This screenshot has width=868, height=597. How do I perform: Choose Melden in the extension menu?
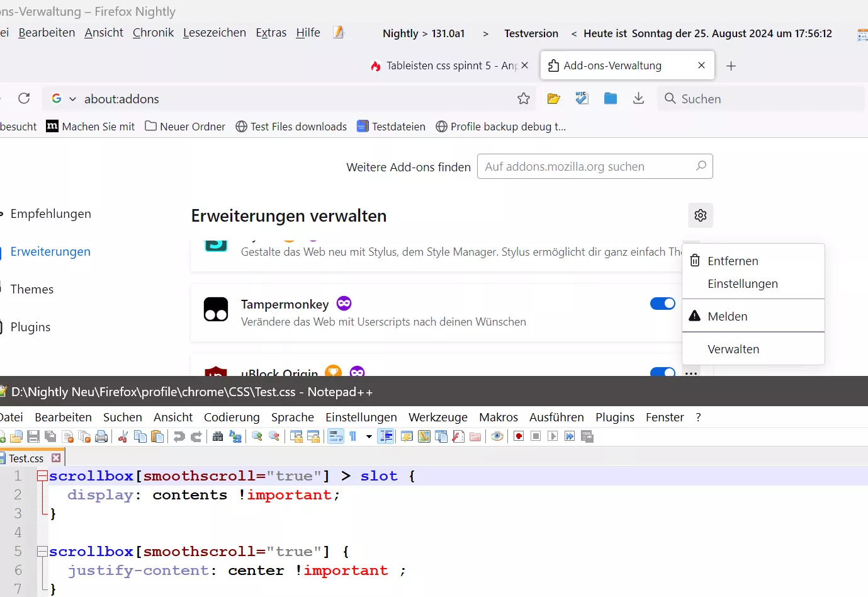point(753,316)
